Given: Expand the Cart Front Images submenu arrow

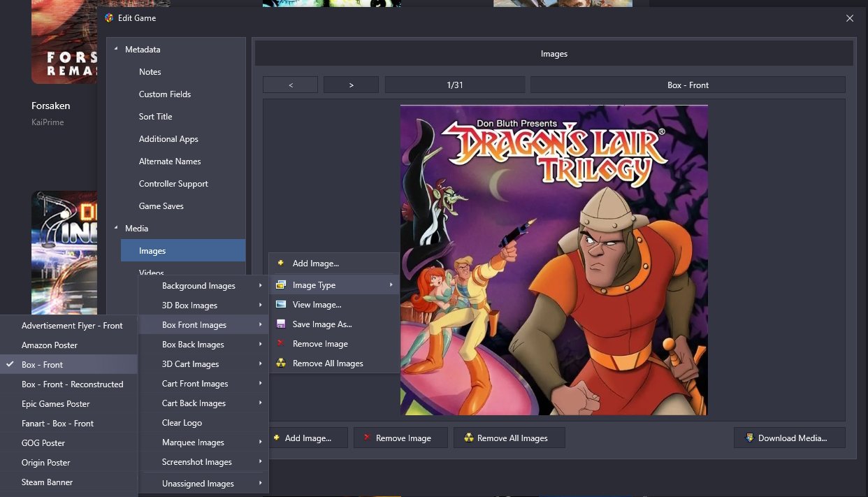Looking at the screenshot, I should click(x=261, y=384).
